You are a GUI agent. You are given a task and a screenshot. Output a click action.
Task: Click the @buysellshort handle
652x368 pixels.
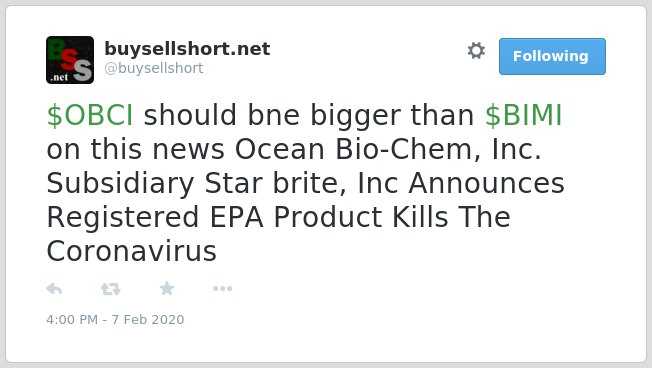click(x=154, y=68)
